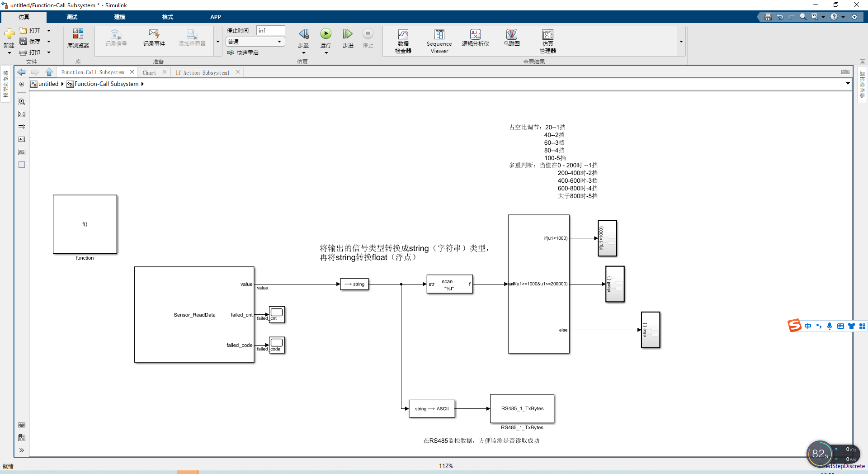Open the Bird's-Eye View tool

pos(511,38)
